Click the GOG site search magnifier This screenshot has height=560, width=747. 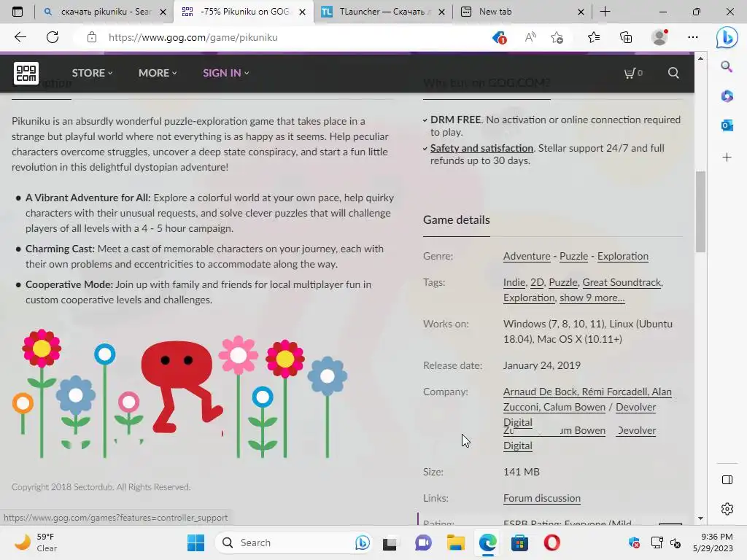[673, 73]
